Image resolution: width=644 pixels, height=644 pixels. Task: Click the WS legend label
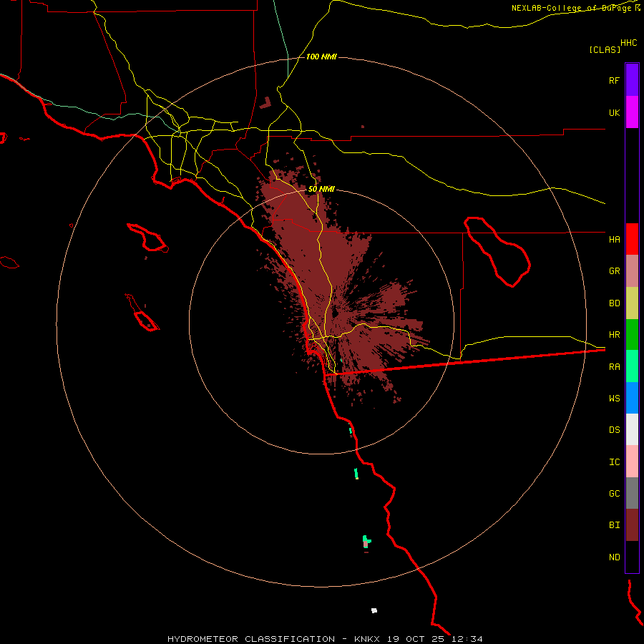click(614, 399)
